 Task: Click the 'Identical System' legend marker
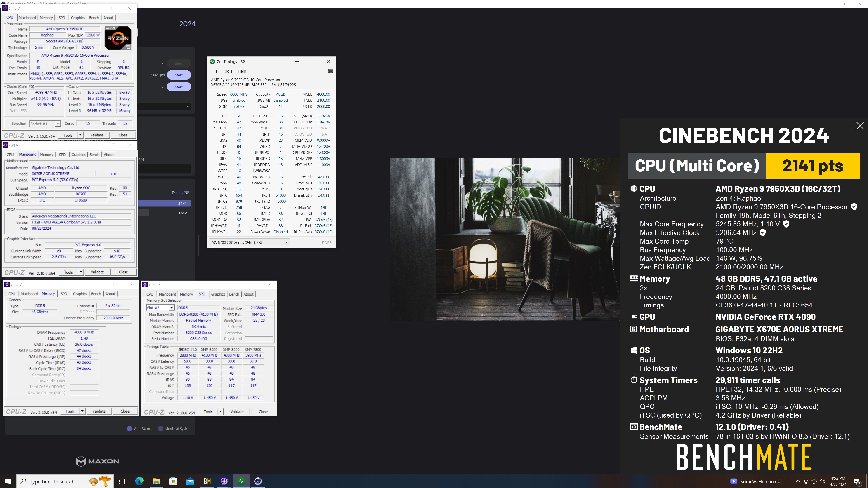[x=161, y=428]
